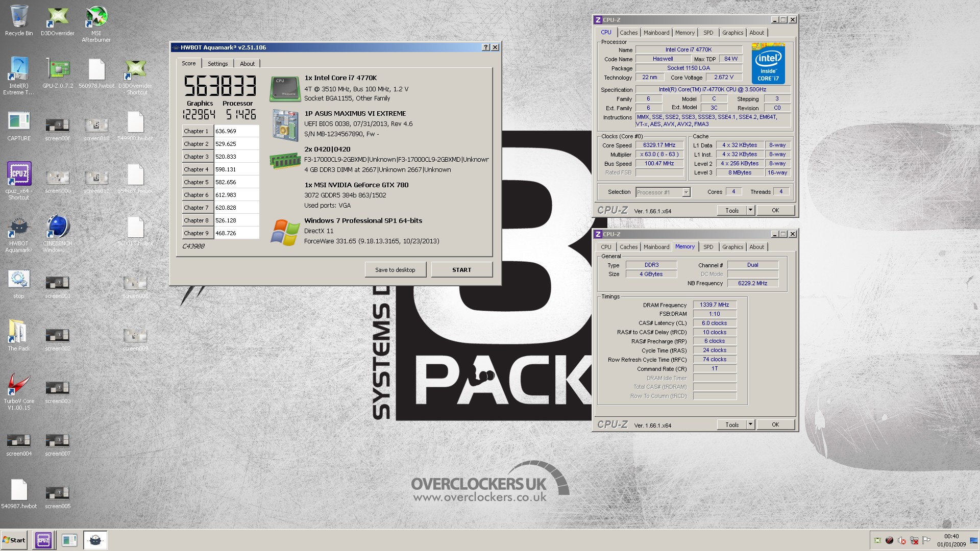The height and width of the screenshot is (551, 980).
Task: Switch to Settings tab in Aquamark
Action: [218, 64]
